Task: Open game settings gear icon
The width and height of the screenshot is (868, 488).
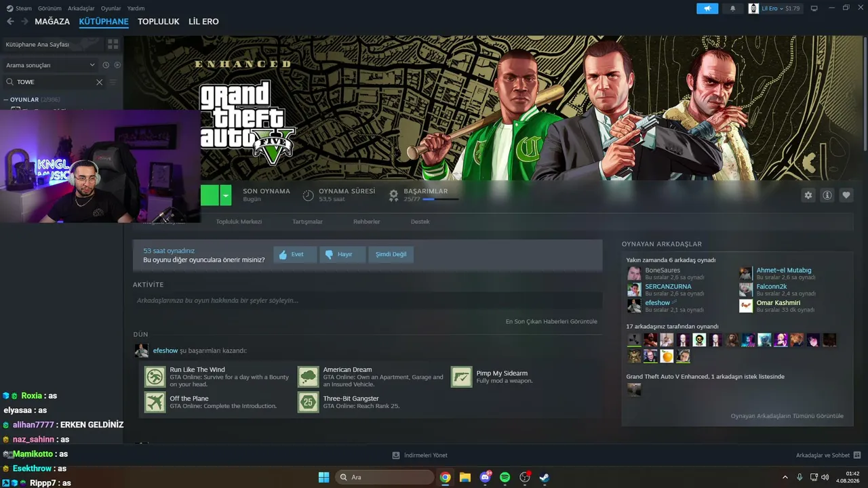Action: click(x=808, y=195)
